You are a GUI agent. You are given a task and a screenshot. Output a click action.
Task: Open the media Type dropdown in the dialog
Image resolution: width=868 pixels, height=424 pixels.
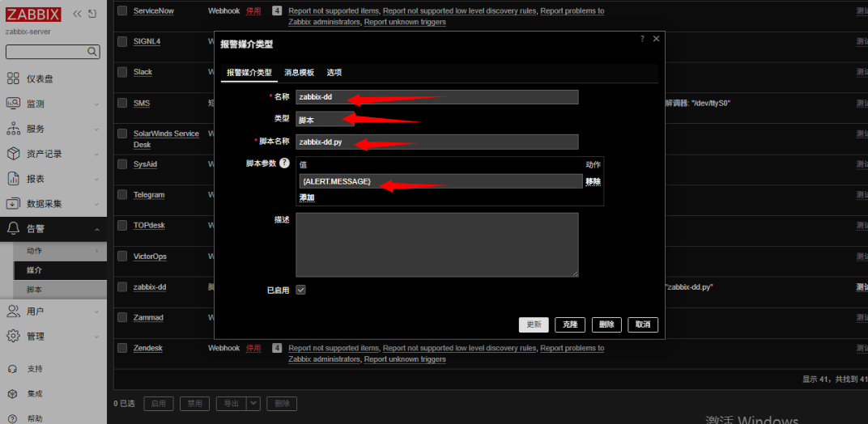[324, 120]
